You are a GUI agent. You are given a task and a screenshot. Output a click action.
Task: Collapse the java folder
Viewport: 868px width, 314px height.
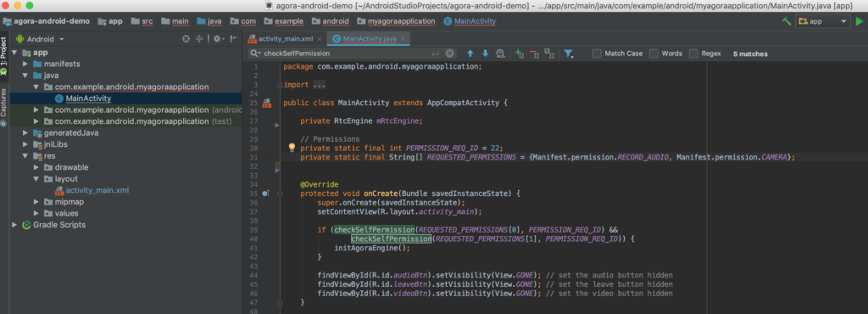(x=25, y=76)
